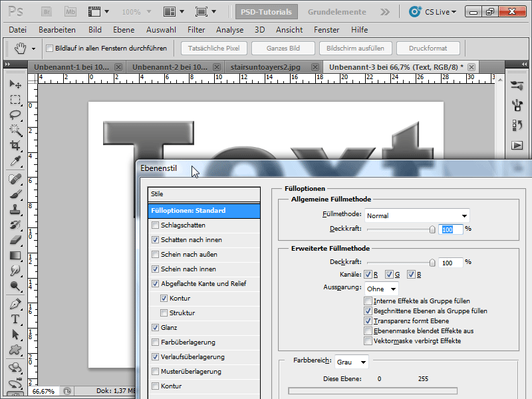Select the Move tool
Screen dimensions: 532x399
click(x=15, y=84)
